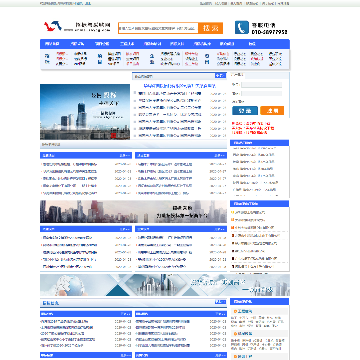This screenshot has height=360, width=360.
Task: Click the hotline number 010-56977958
Action: pos(269,32)
